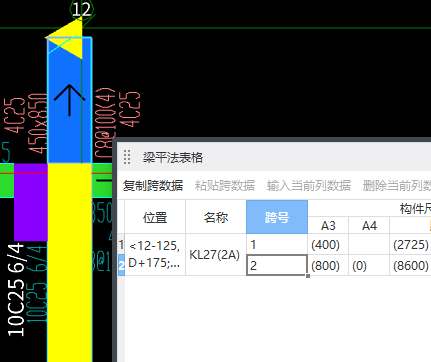The image size is (431, 362).
Task: Click the A3 column header
Action: click(x=328, y=225)
